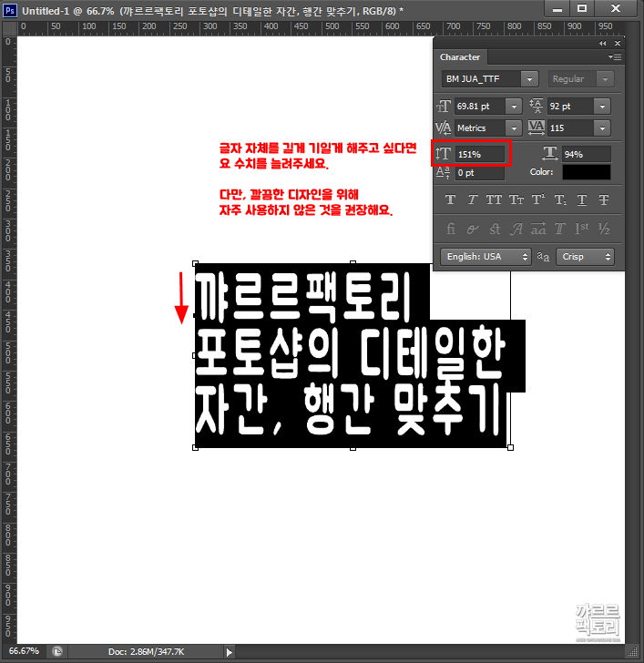Toggle Faux Italic text style
This screenshot has height=663, width=644.
tap(472, 199)
